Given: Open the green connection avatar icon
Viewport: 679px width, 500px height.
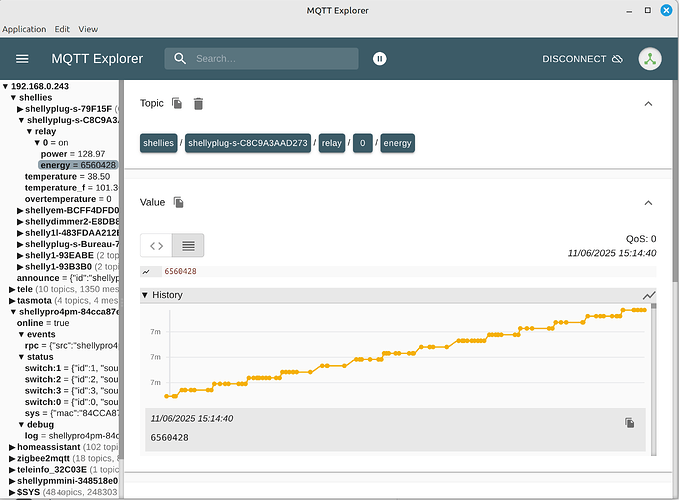Looking at the screenshot, I should click(x=650, y=59).
